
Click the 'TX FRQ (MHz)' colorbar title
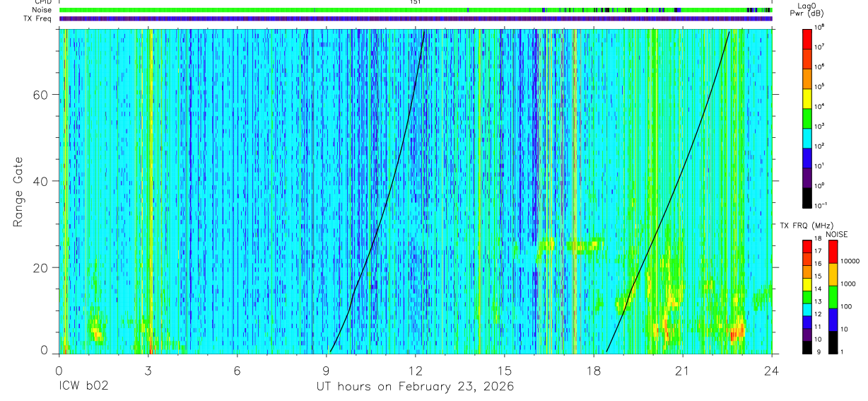(806, 225)
